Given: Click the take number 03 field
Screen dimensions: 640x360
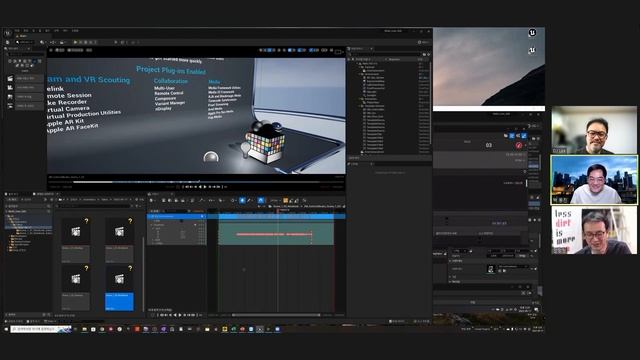Looking at the screenshot, I should click(489, 145).
